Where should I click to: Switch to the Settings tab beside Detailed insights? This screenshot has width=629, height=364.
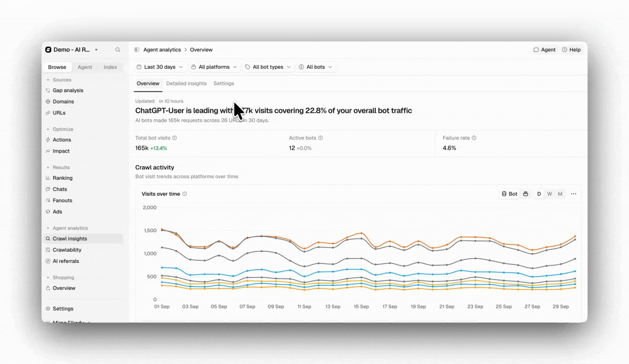pos(224,84)
